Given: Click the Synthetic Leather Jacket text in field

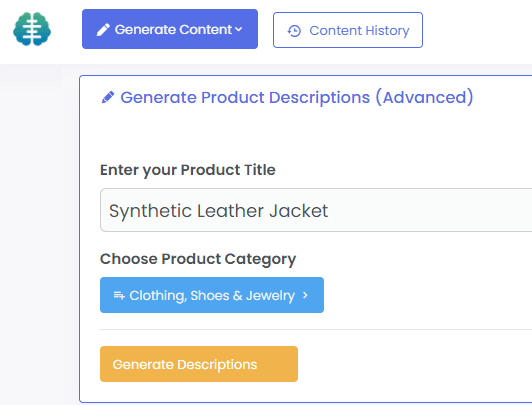Looking at the screenshot, I should pyautogui.click(x=218, y=211).
